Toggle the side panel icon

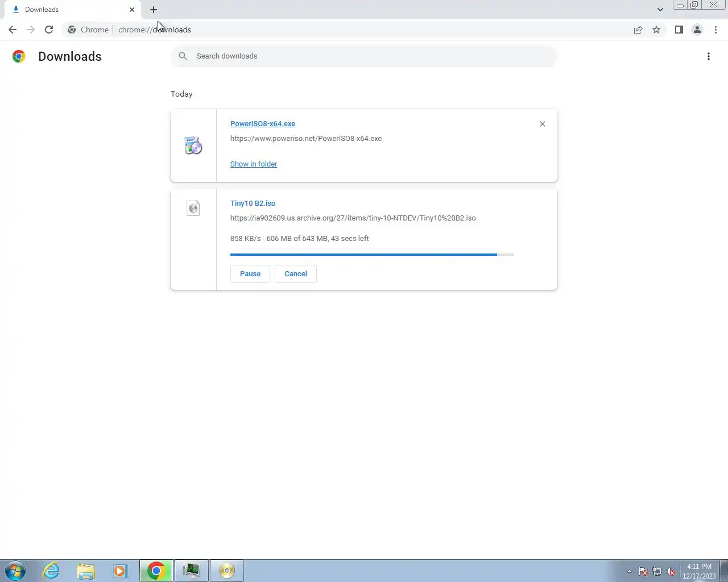[x=679, y=30]
